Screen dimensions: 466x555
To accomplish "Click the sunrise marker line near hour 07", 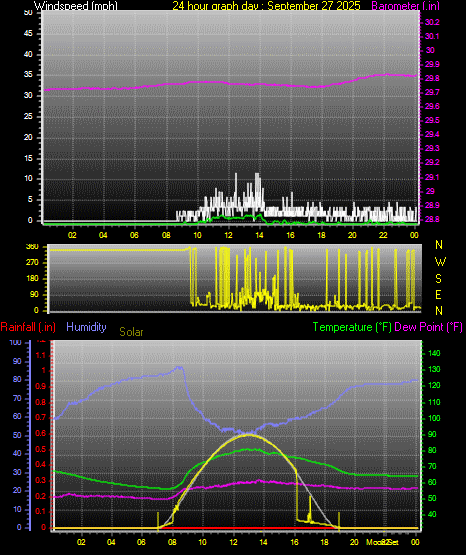I will (x=158, y=520).
